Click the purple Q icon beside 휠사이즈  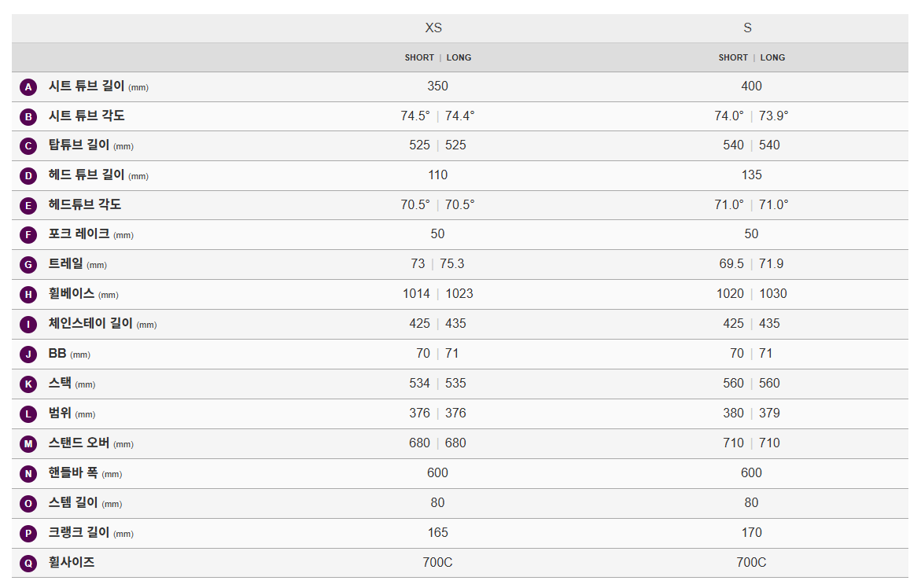point(28,564)
